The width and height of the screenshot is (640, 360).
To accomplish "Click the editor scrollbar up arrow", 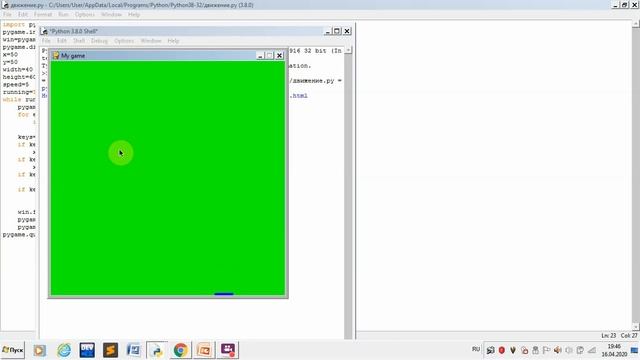I will [x=636, y=24].
